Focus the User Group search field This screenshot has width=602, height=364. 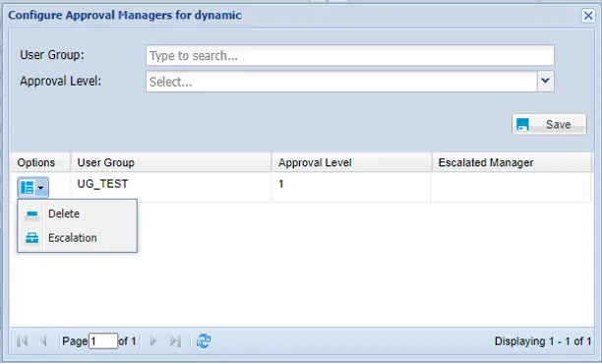(x=350, y=56)
